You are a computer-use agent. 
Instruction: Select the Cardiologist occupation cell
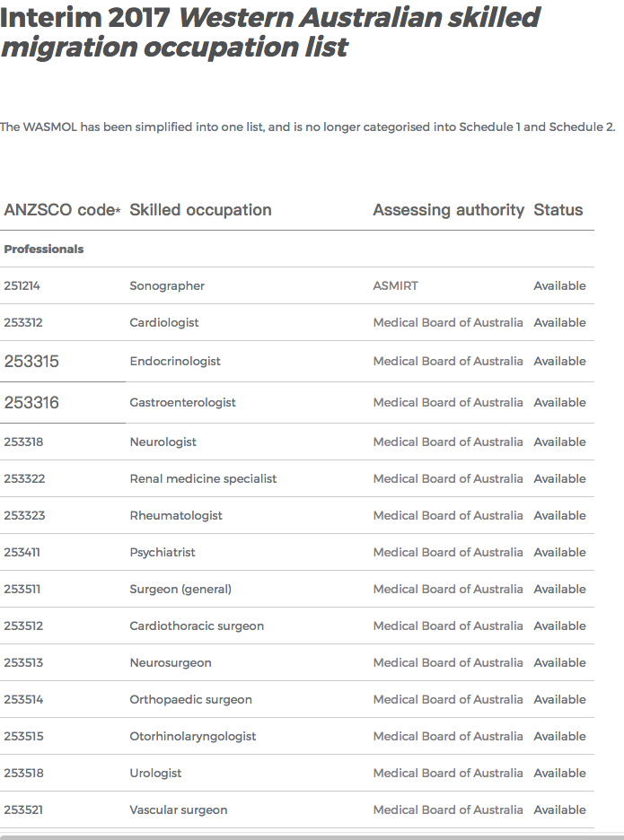click(164, 323)
